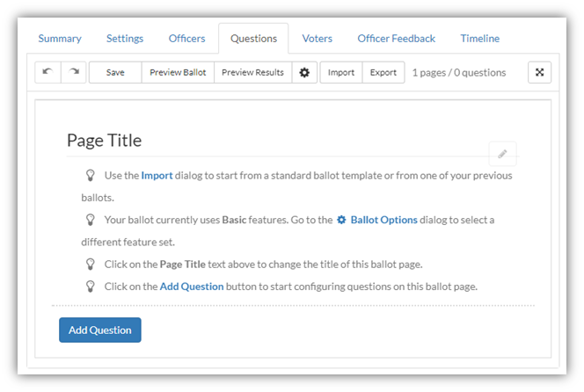Go to the Officers tab
This screenshot has height=392, width=584.
(186, 39)
